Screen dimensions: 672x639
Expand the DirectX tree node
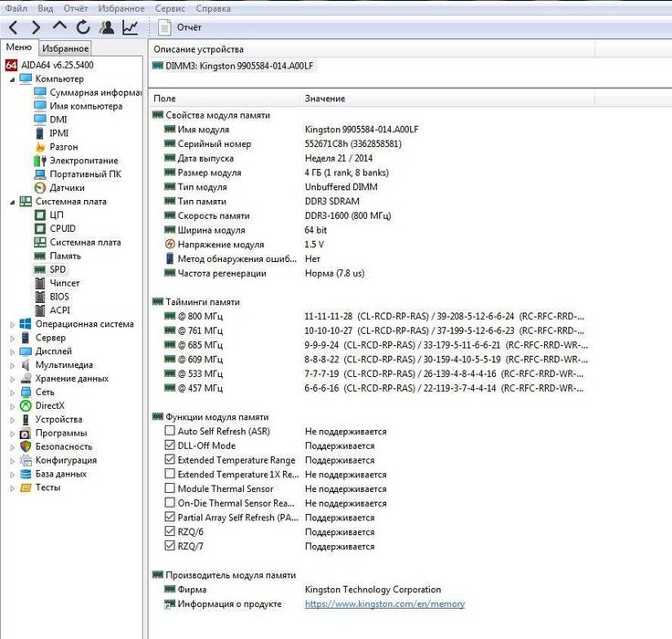(x=12, y=406)
